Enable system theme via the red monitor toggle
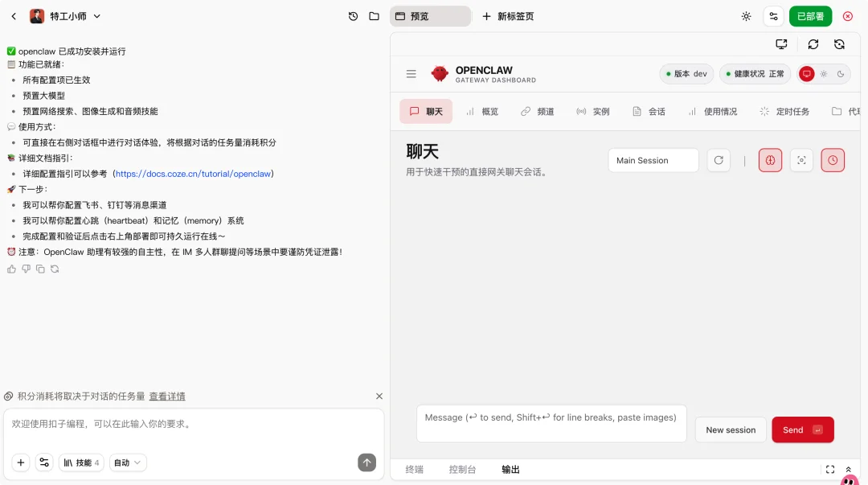 pyautogui.click(x=806, y=73)
